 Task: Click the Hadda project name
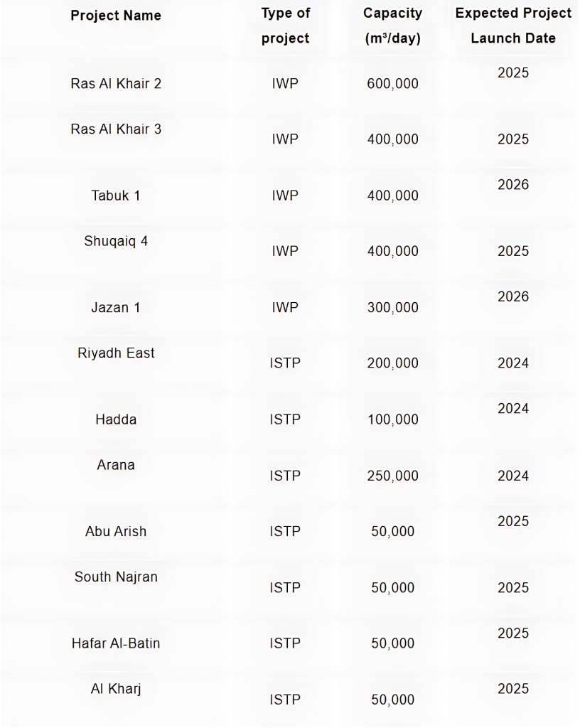[116, 419]
